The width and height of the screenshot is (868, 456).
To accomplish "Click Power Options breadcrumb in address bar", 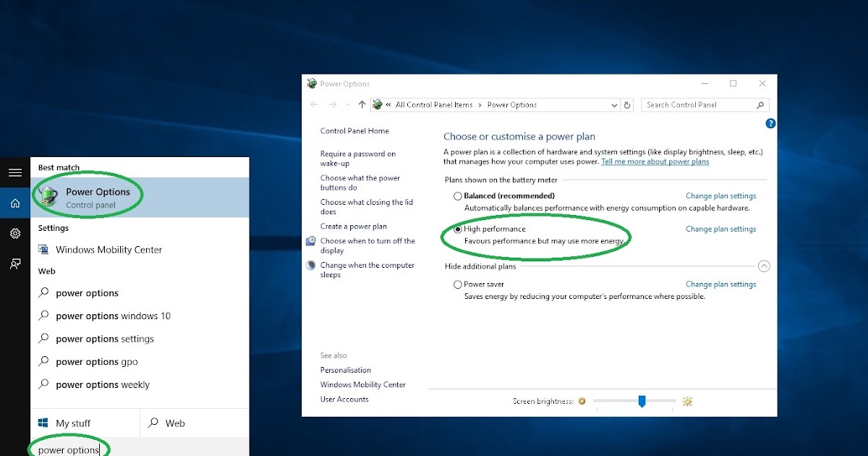I will coord(512,105).
